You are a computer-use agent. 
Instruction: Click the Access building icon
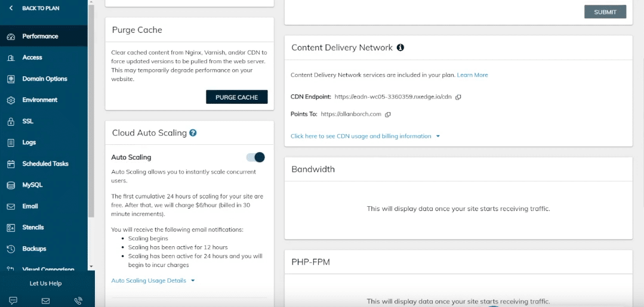click(x=11, y=58)
